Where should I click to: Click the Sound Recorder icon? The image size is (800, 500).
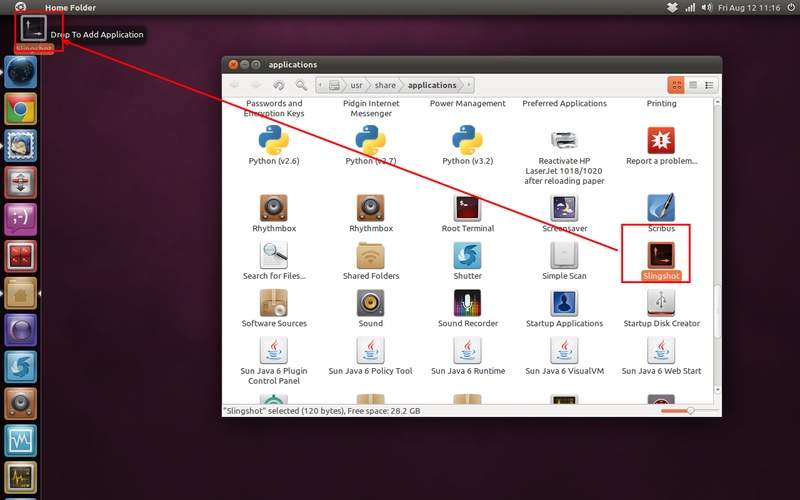[x=467, y=303]
